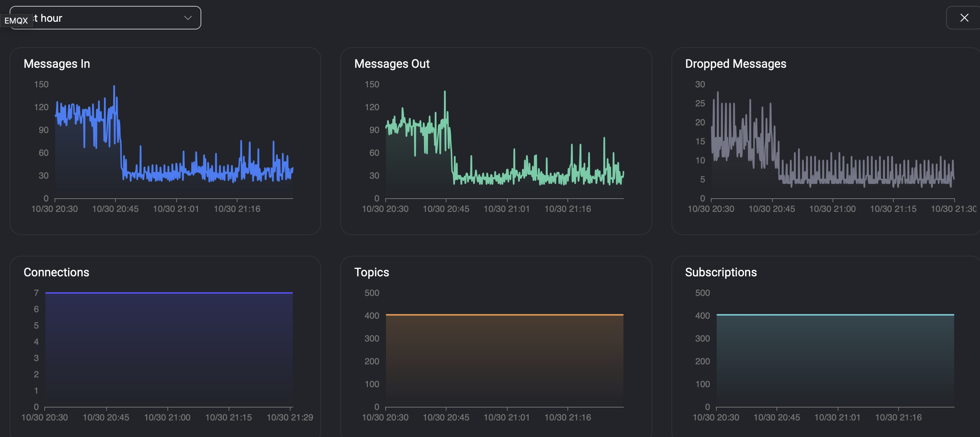Click the purple Connections line at 7
980x437 pixels.
169,293
